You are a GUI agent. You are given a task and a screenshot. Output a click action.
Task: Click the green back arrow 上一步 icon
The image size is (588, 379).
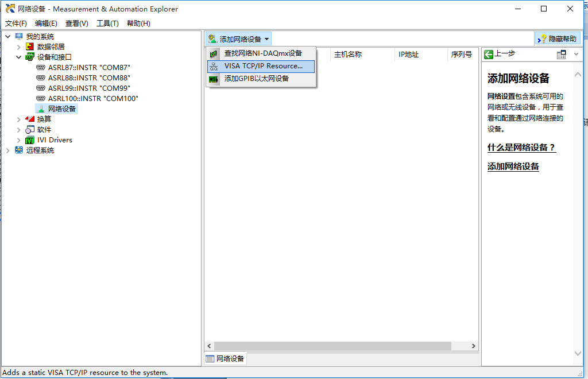(489, 54)
